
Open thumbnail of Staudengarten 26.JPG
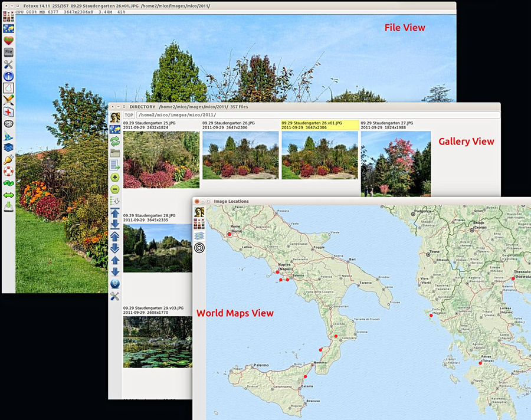(241, 155)
